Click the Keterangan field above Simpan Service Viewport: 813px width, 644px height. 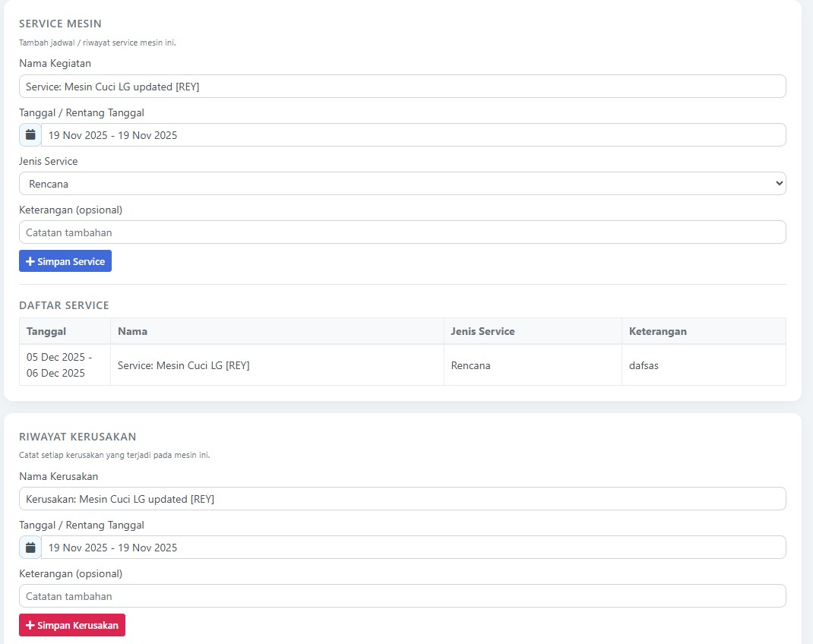click(x=402, y=232)
